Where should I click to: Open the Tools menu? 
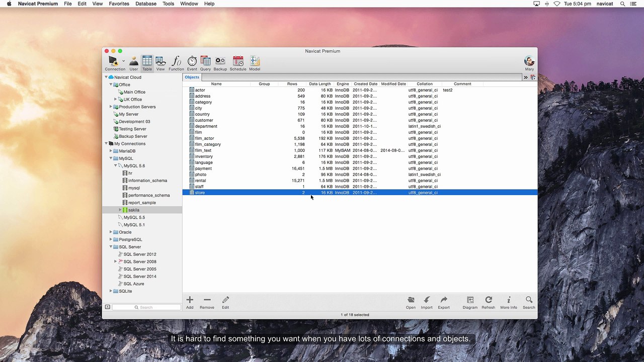click(168, 4)
